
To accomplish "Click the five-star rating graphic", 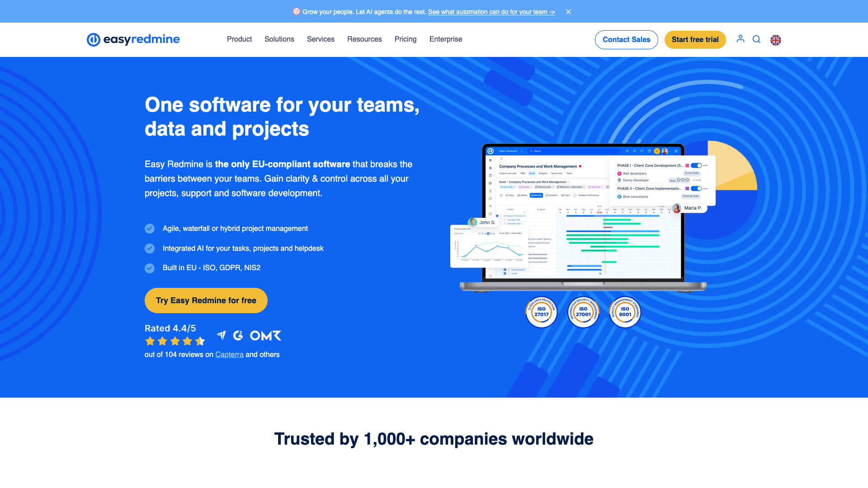I will point(175,341).
